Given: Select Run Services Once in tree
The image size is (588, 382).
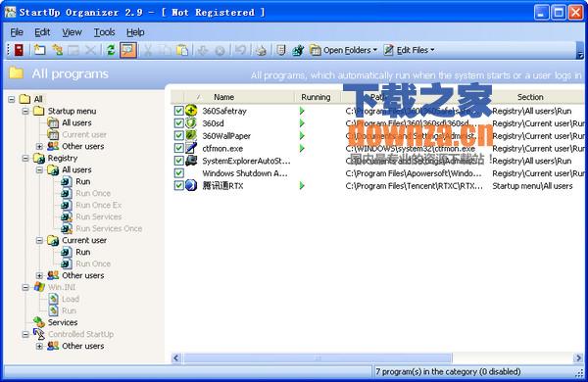Looking at the screenshot, I should coord(109,228).
